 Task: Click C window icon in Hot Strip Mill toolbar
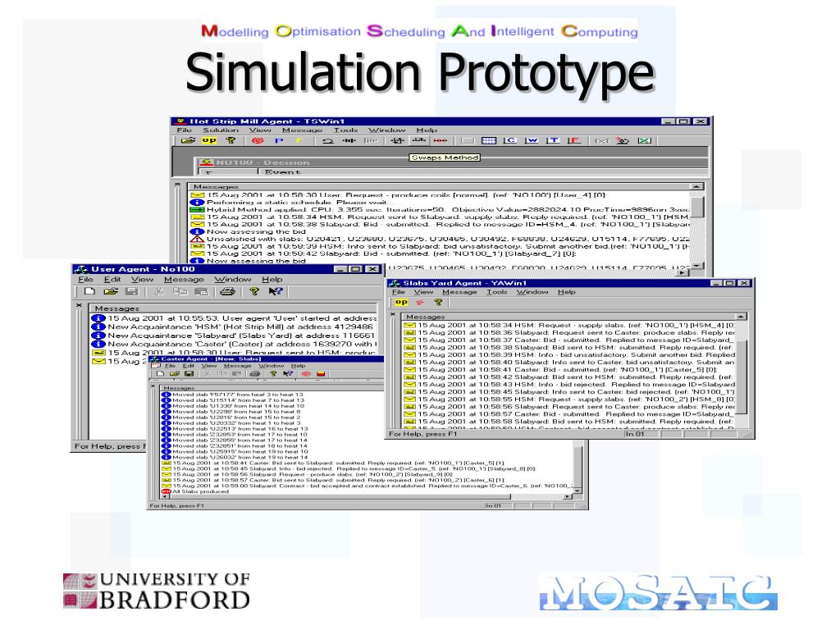510,140
